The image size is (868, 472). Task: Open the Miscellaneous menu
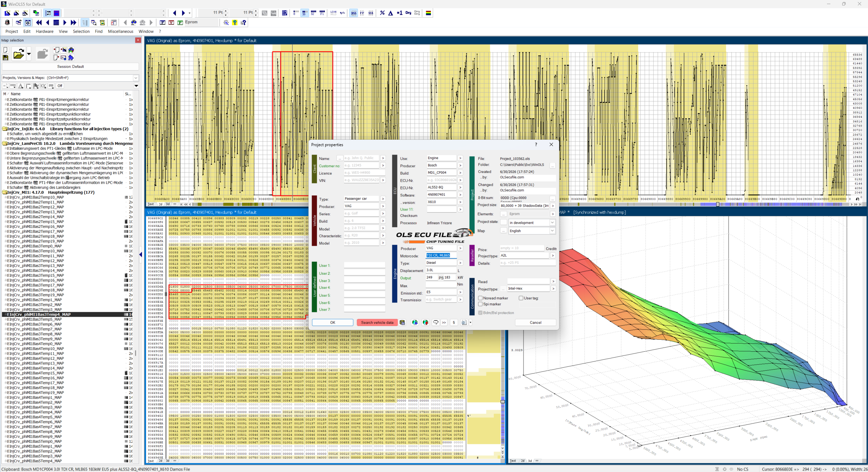pos(120,31)
